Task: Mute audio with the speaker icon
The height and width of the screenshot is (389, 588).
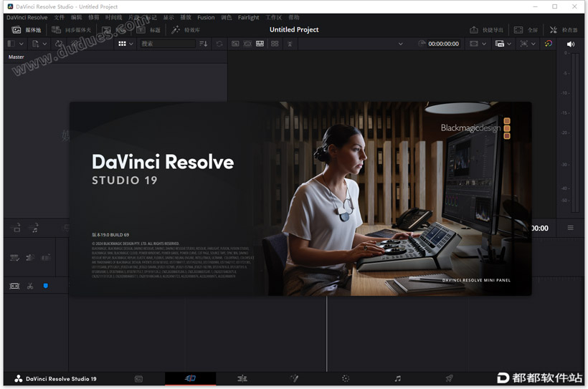Action: coord(571,44)
